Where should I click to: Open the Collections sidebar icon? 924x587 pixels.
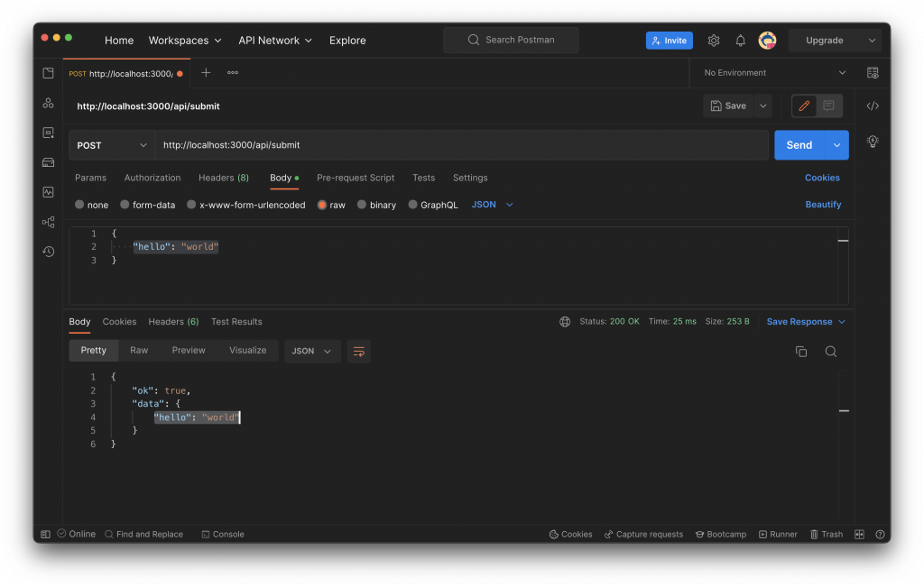tap(49, 73)
